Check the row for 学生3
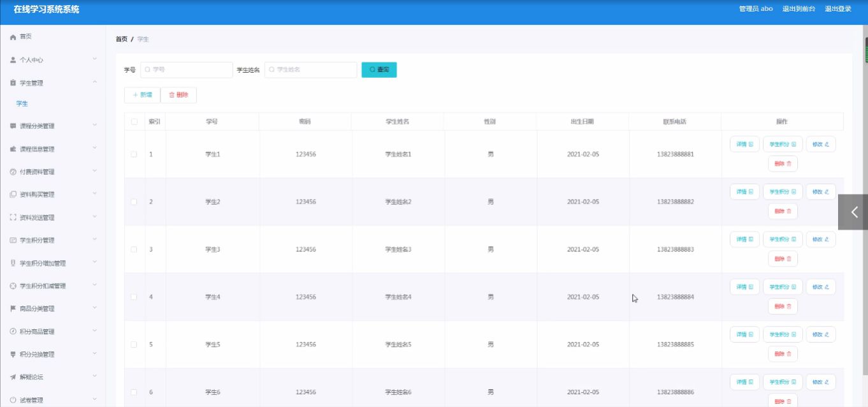 (134, 249)
